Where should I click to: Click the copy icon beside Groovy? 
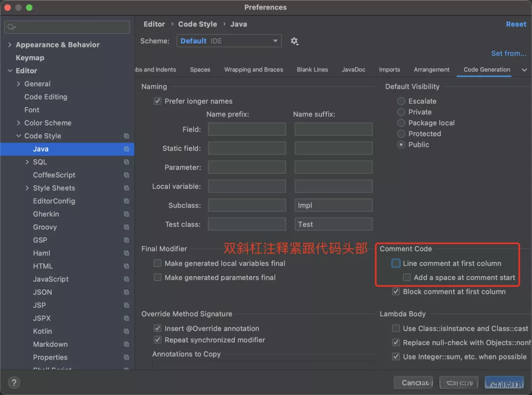tap(127, 227)
